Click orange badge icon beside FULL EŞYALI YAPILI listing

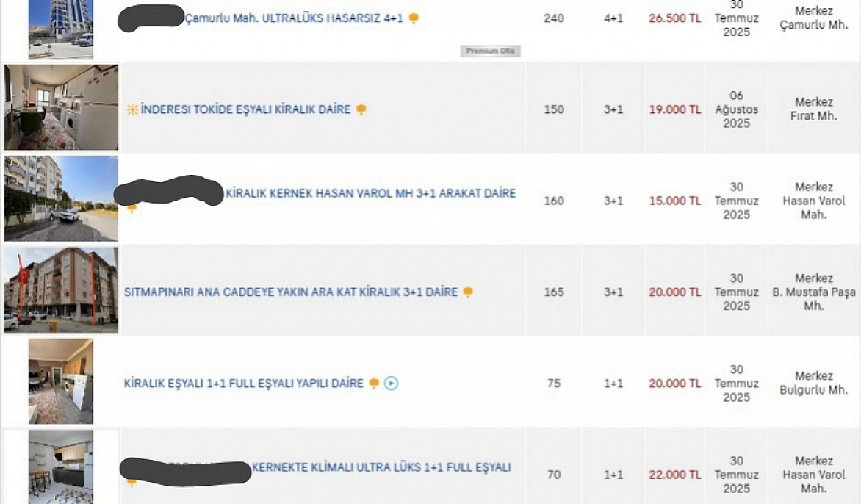pyautogui.click(x=374, y=383)
